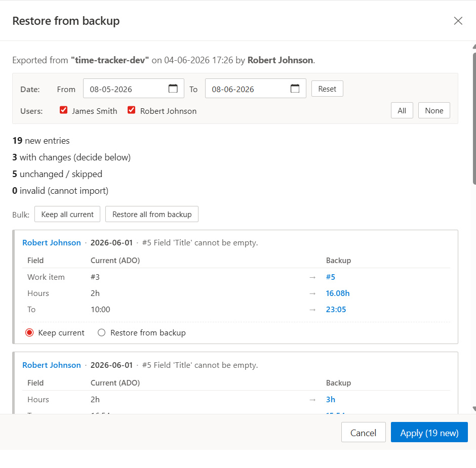The height and width of the screenshot is (468, 476).
Task: Click backup hours value 3h
Action: [x=330, y=400]
